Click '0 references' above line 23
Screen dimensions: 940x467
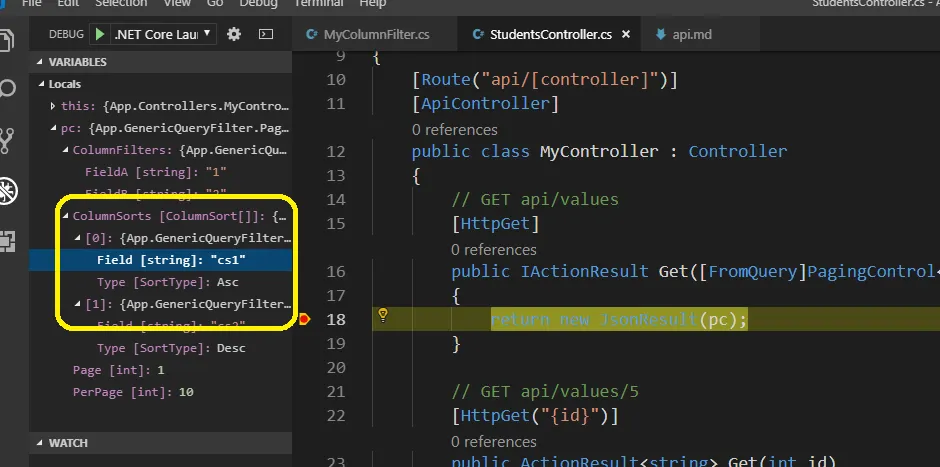click(494, 442)
